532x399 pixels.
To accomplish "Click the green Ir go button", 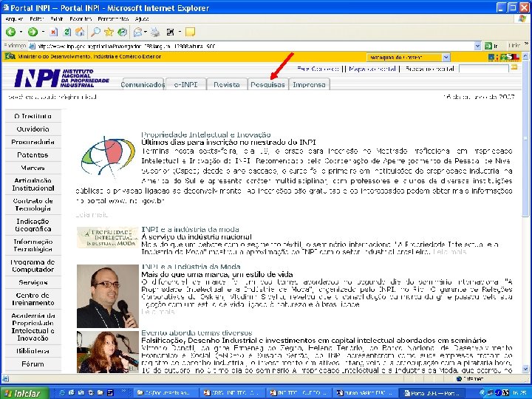I will coord(491,46).
